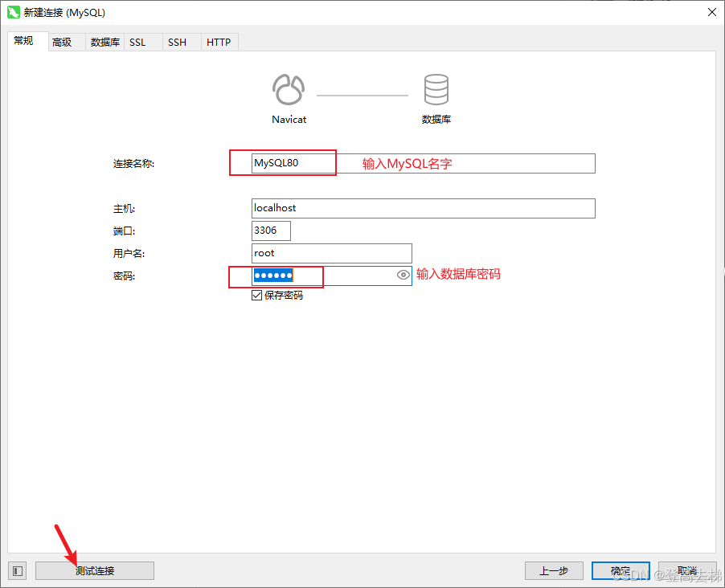This screenshot has height=588, width=725.
Task: Open the 高级 tab
Action: coord(67,42)
